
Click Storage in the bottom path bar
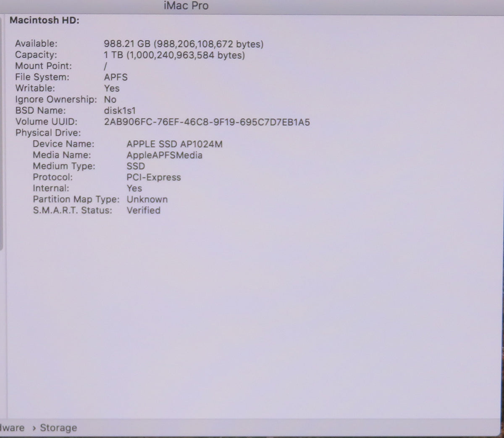pyautogui.click(x=58, y=428)
